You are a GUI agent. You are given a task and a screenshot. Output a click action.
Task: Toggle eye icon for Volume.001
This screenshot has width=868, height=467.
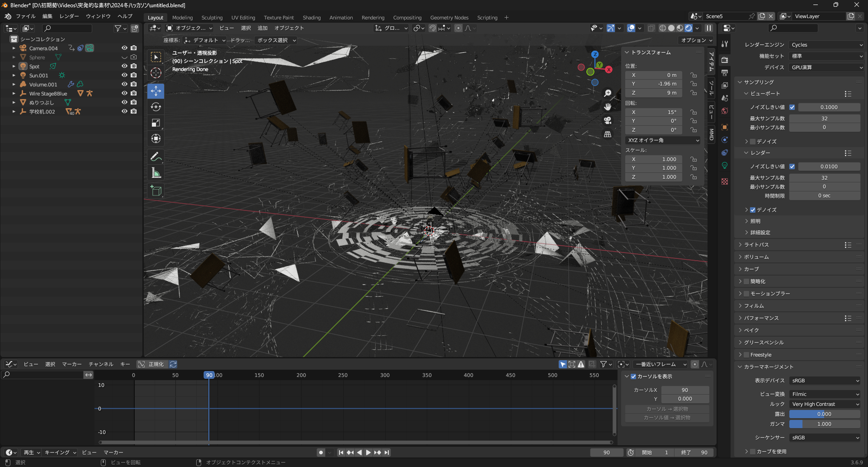124,84
